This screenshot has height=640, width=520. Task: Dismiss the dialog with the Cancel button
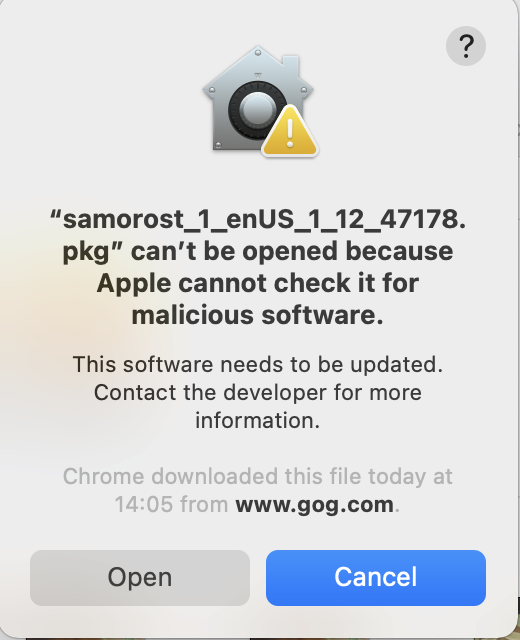376,578
